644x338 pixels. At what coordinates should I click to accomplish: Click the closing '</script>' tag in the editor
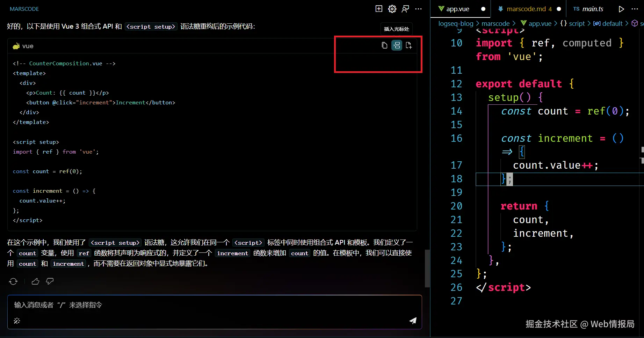[503, 287]
